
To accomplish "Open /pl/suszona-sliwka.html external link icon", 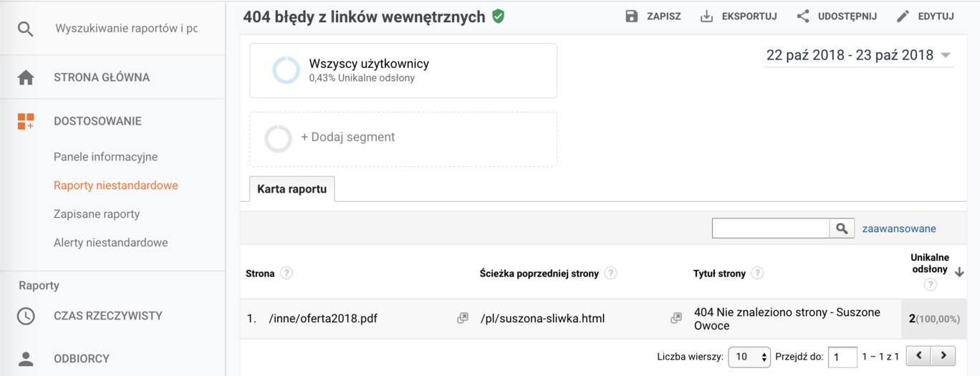I will 676,318.
